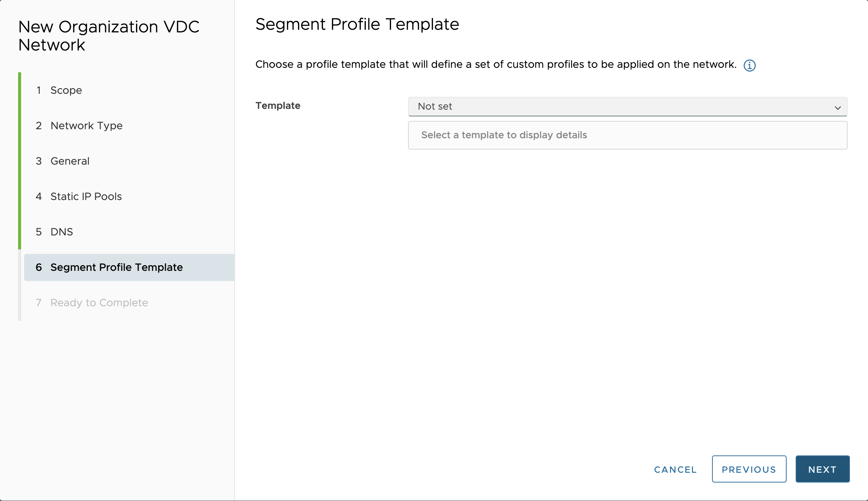Open the Template dropdown showing Not set
Viewport: 868px width, 501px height.
coord(622,107)
